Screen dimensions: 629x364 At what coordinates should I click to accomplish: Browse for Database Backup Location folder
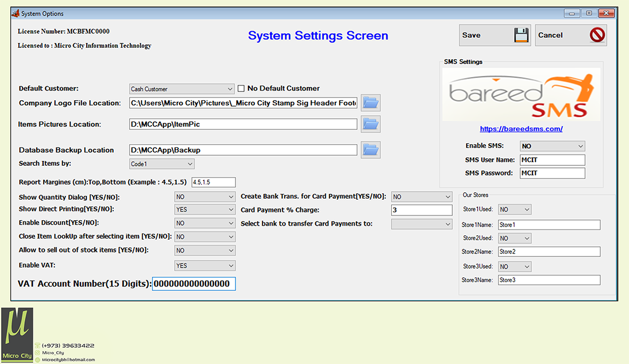tap(371, 150)
